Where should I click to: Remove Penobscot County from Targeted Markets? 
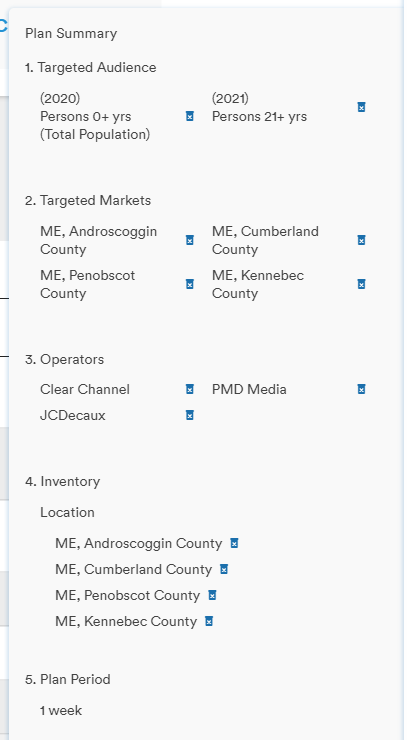click(190, 284)
